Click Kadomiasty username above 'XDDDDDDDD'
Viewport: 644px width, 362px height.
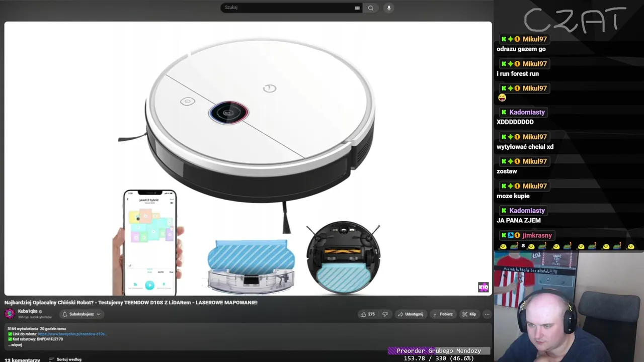coord(527,112)
